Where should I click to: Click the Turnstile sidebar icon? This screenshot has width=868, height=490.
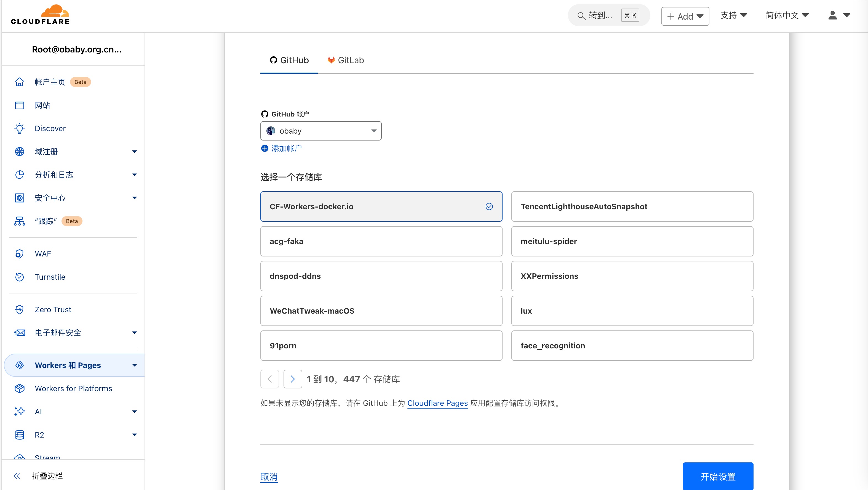coord(20,277)
